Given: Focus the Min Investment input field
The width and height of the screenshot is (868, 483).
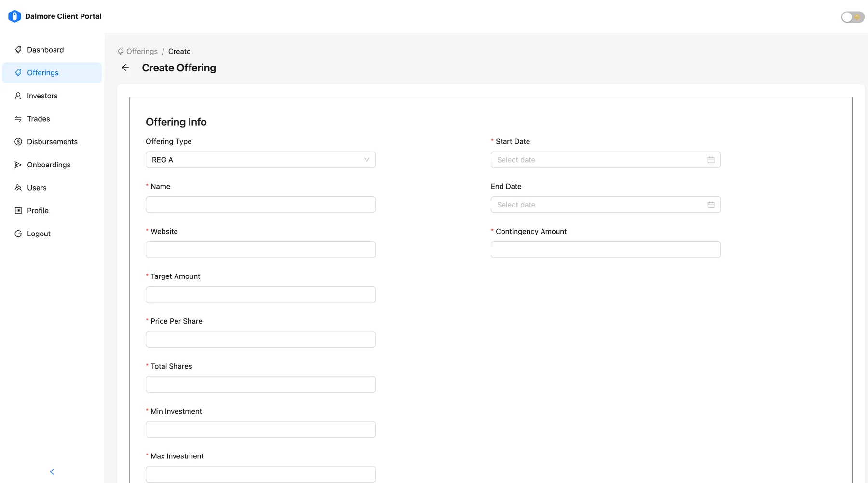Looking at the screenshot, I should pos(260,429).
